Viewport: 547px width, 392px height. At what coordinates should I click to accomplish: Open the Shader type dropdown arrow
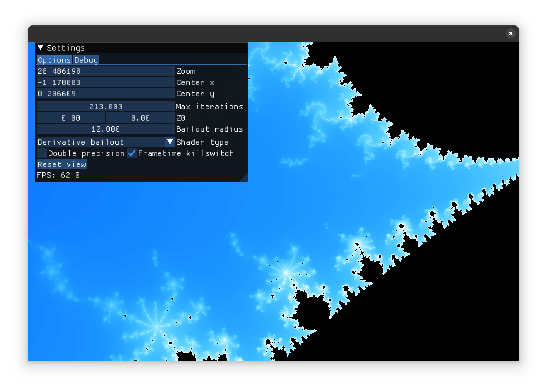coord(170,142)
